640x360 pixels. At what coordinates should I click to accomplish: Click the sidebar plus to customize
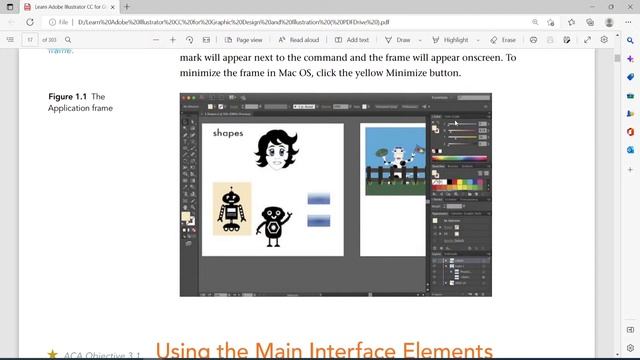pyautogui.click(x=630, y=169)
